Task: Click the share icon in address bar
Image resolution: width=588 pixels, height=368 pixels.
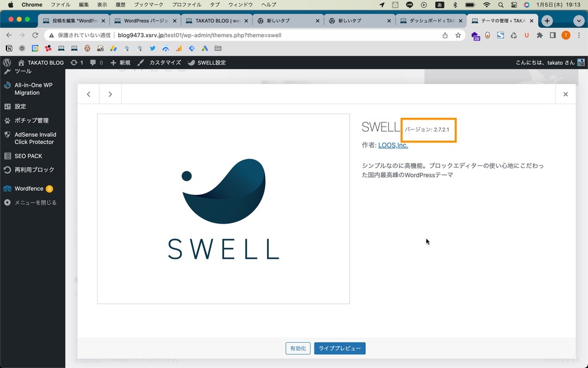Action: 445,35
